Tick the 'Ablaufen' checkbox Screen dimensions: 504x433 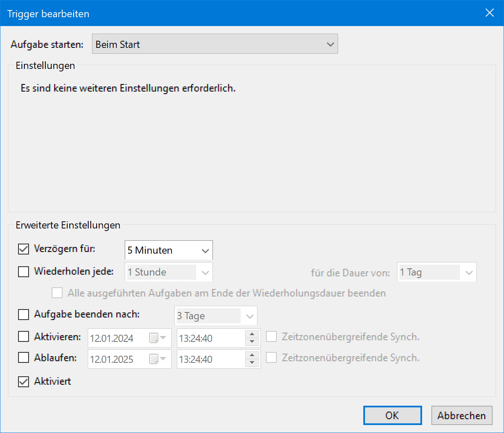pyautogui.click(x=24, y=358)
